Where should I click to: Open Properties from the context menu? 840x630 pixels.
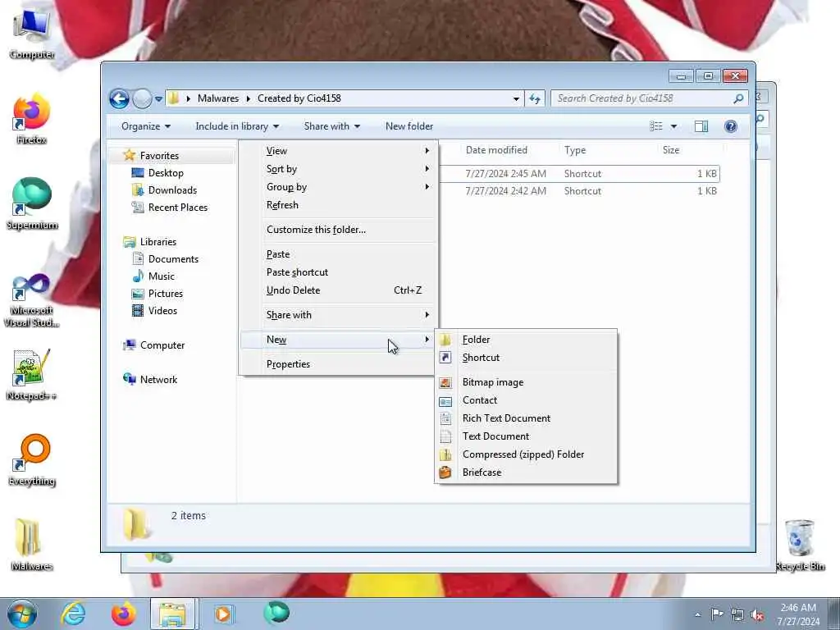[x=338, y=364]
